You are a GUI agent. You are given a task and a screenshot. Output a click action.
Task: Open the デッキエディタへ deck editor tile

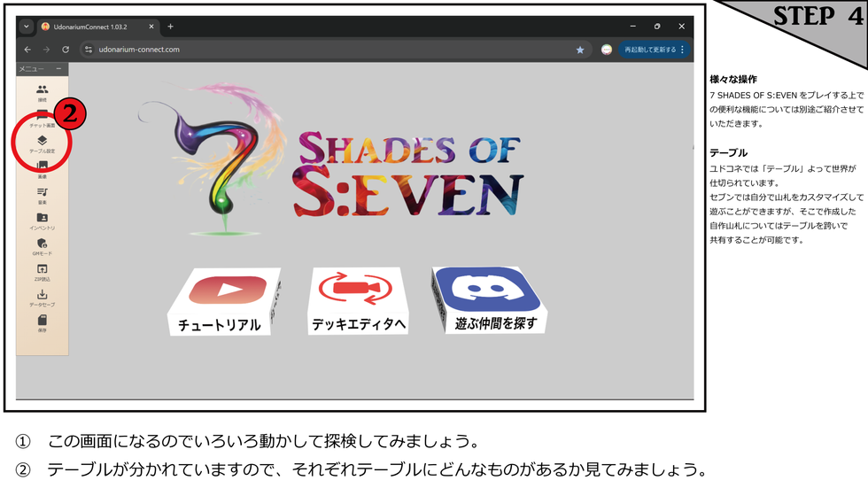coord(358,300)
